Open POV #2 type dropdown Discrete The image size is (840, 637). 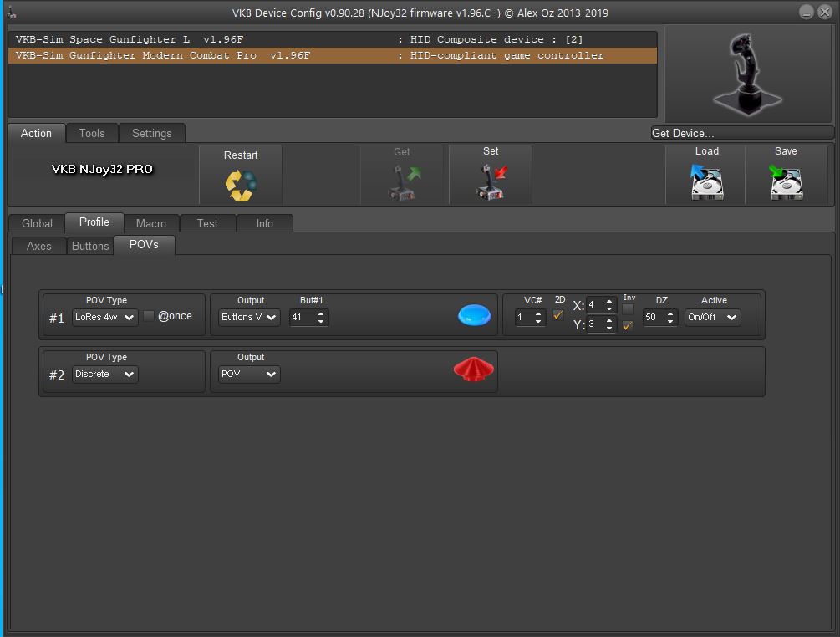click(105, 374)
